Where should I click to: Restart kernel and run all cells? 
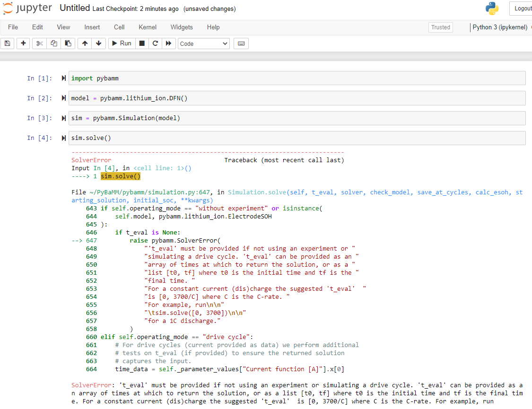pyautogui.click(x=169, y=43)
